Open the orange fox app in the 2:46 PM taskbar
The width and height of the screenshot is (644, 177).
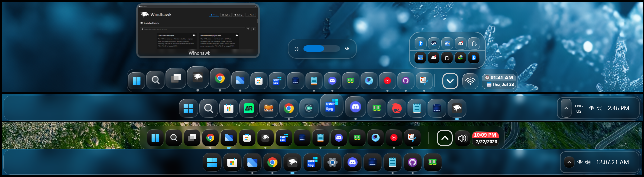click(x=269, y=108)
